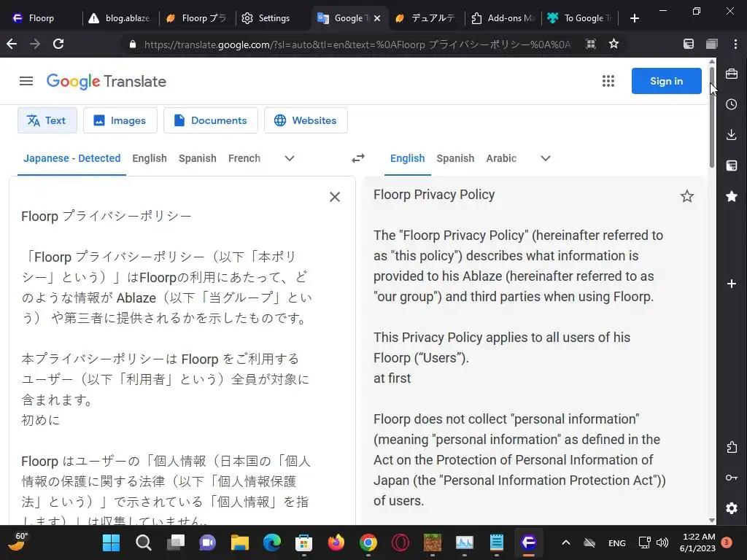The image size is (747, 560).
Task: Switch to the Add-ons Manager tab
Action: 503,18
